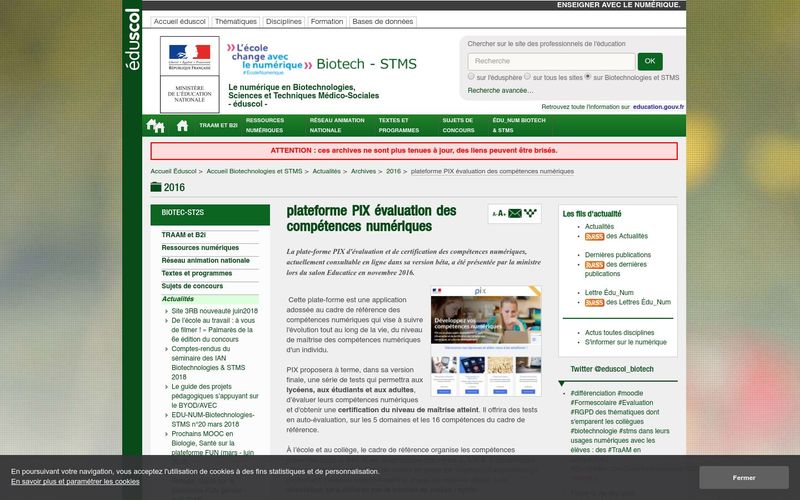Open 'Actus toutes disciplines' link
Viewport: 800px width, 500px height.
click(619, 333)
